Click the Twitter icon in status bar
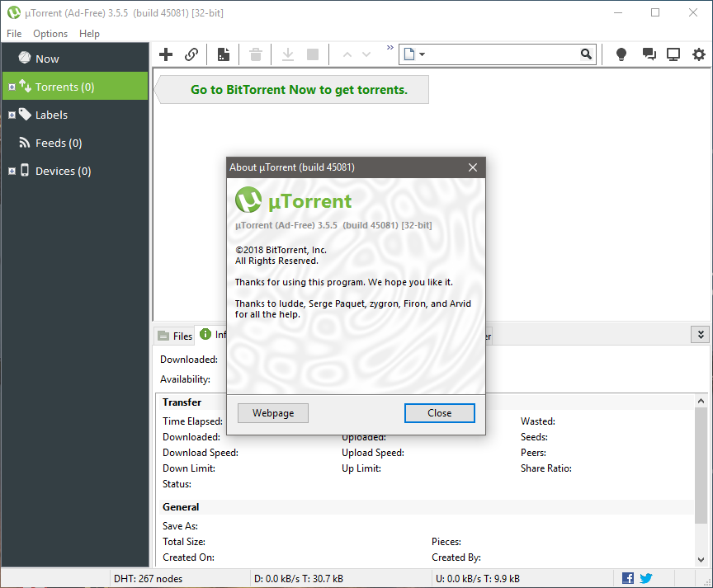This screenshot has height=588, width=713. [645, 578]
